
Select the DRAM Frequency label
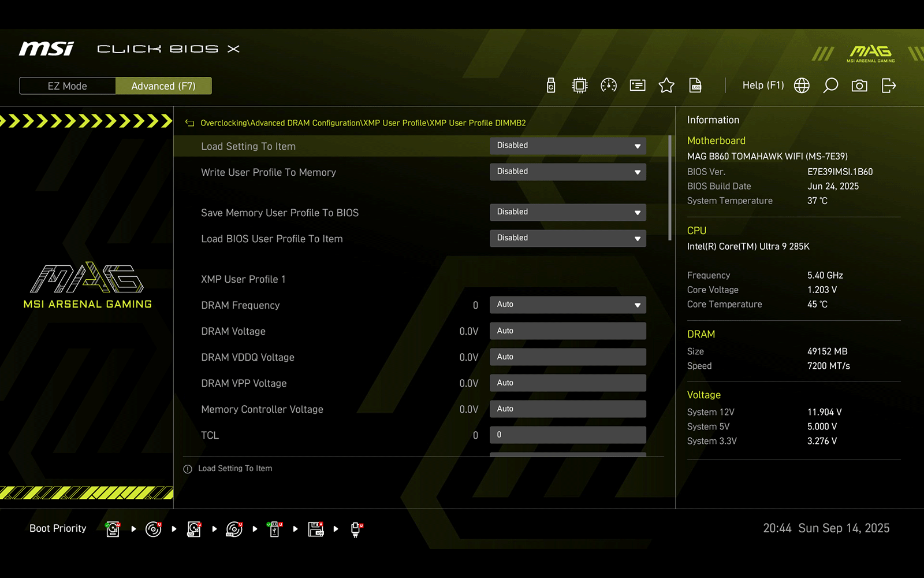(x=240, y=306)
